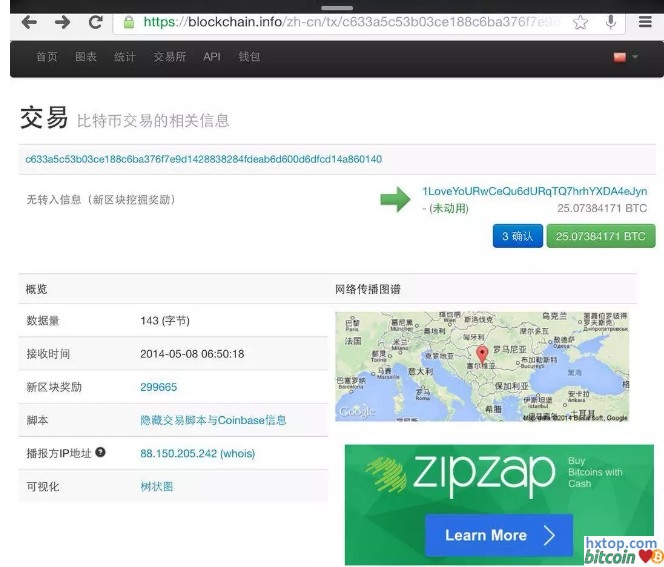Screen dimensions: 664x567
Task: Click the 88.150.205.242 IP address link
Action: pos(179,453)
